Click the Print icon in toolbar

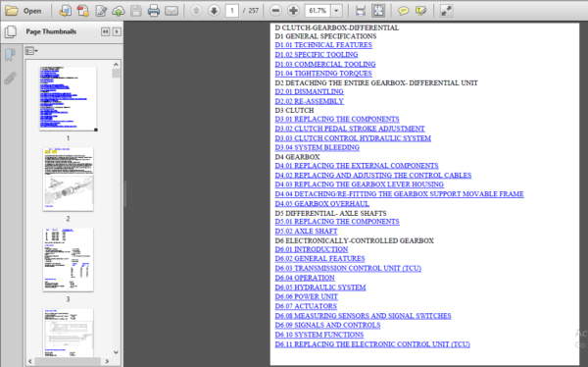154,11
